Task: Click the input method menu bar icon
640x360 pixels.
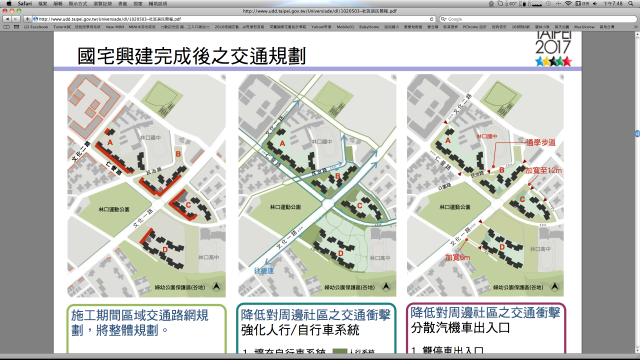Action: (581, 3)
